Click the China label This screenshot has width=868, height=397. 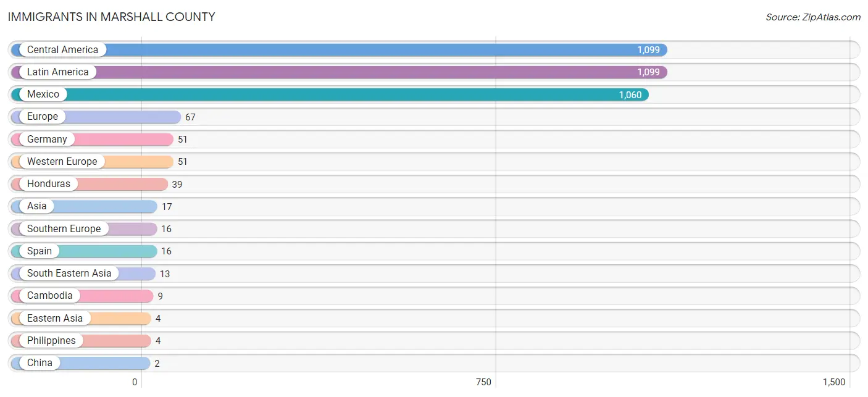(40, 362)
